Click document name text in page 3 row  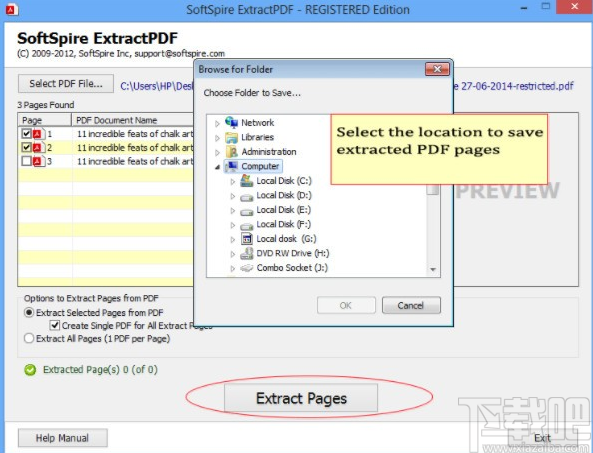[135, 161]
